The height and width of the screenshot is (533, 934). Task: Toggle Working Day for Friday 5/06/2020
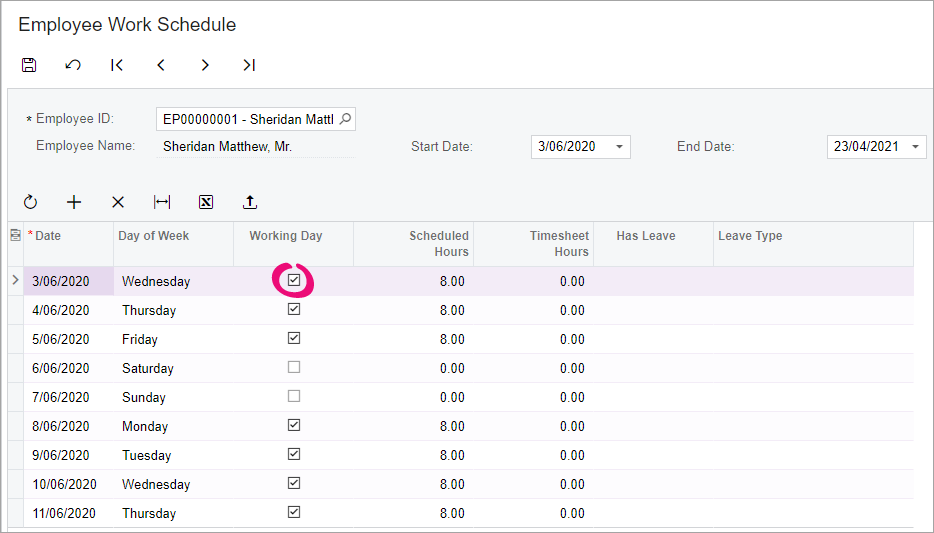coord(294,338)
